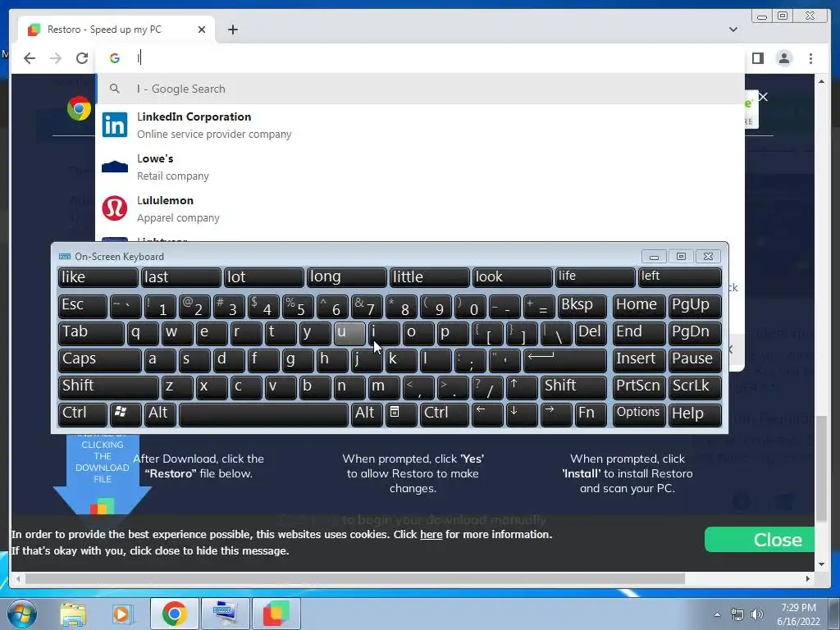Pick the 'look' word prediction

pyautogui.click(x=512, y=277)
